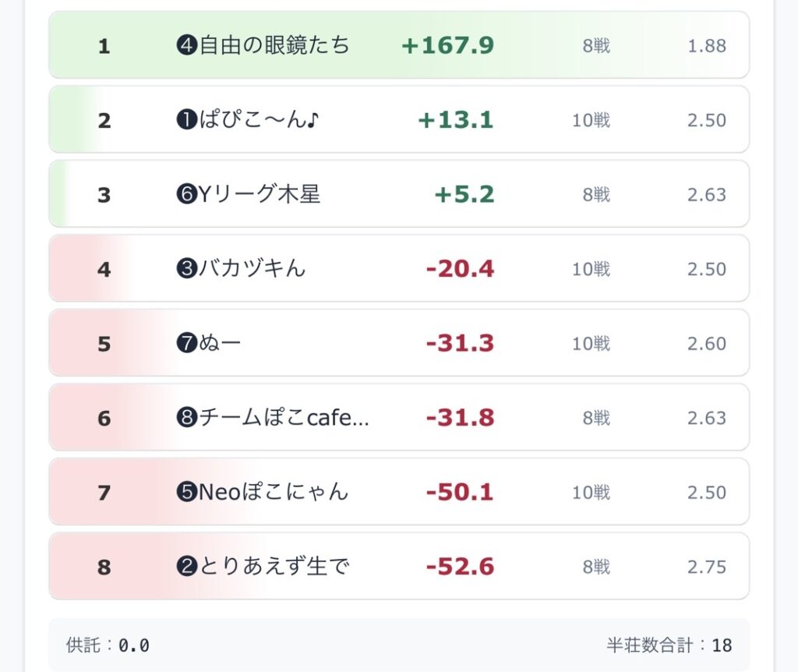Click the ❺ icon beside Neoぽこにゃん
Viewport: 798px width, 672px height.
(187, 492)
